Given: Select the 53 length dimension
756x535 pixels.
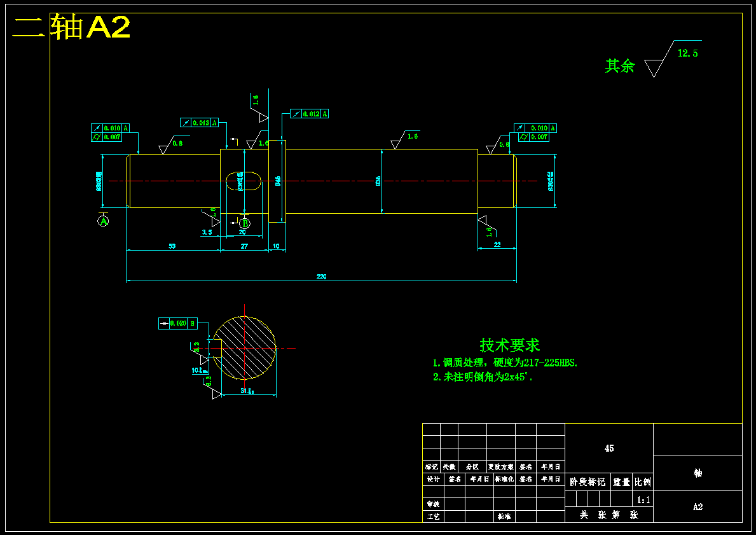Looking at the screenshot, I should click(172, 246).
